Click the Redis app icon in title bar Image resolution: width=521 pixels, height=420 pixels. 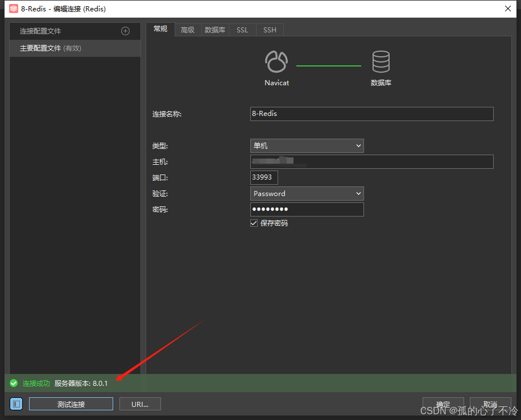point(13,9)
